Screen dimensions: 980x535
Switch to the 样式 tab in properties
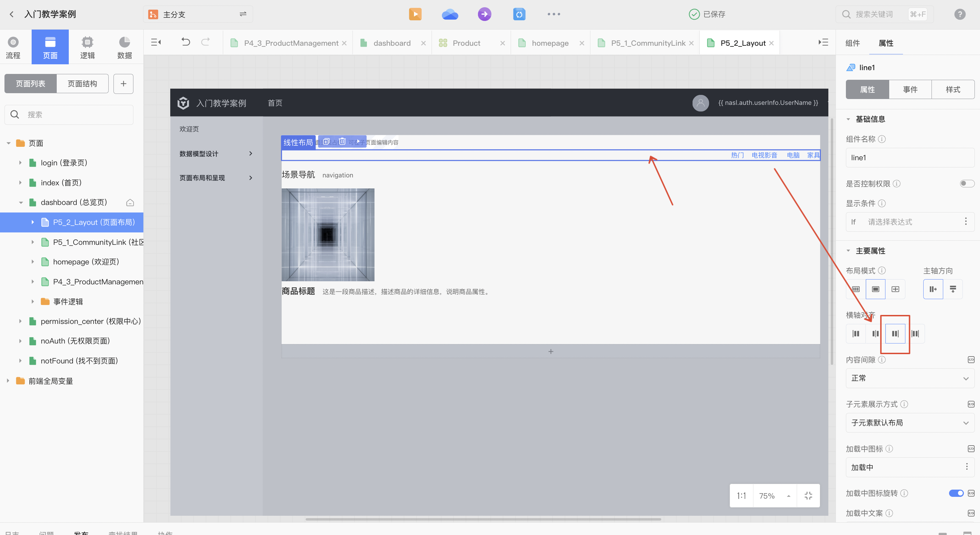953,89
